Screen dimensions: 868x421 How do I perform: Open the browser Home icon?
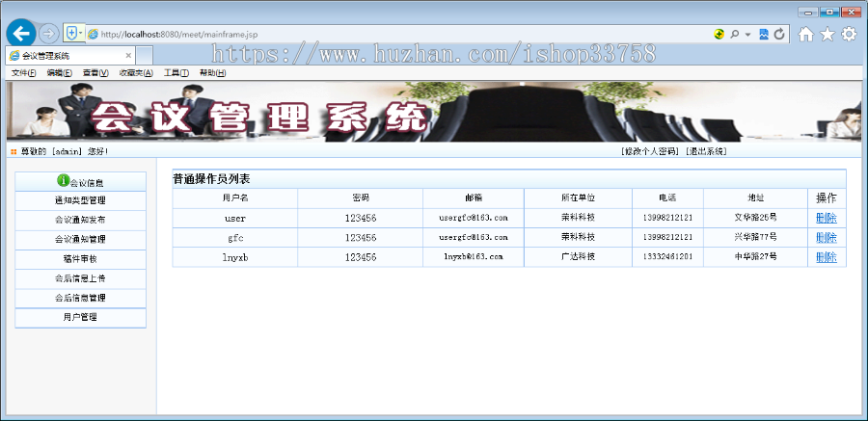pyautogui.click(x=806, y=35)
